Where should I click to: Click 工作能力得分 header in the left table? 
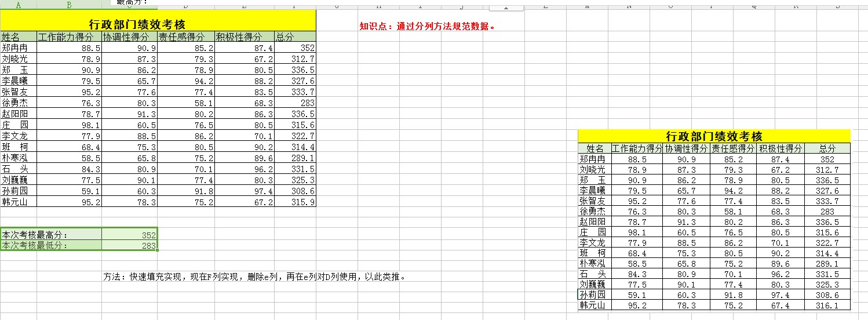[x=69, y=37]
